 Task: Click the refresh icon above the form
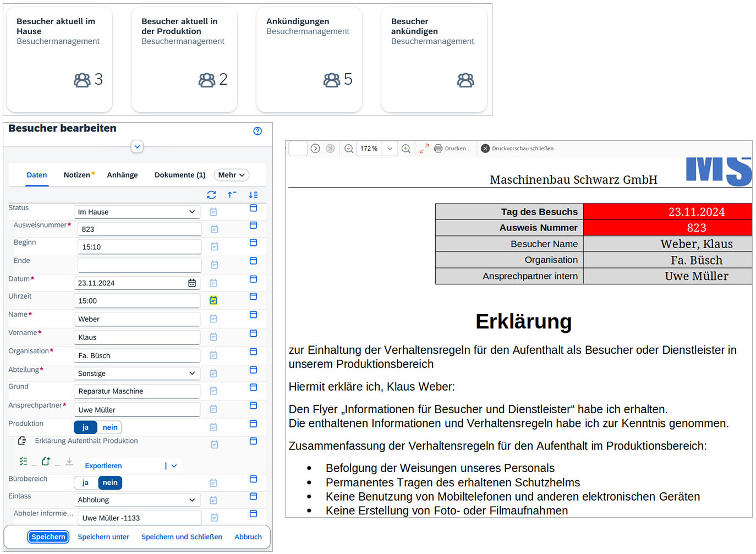click(211, 195)
